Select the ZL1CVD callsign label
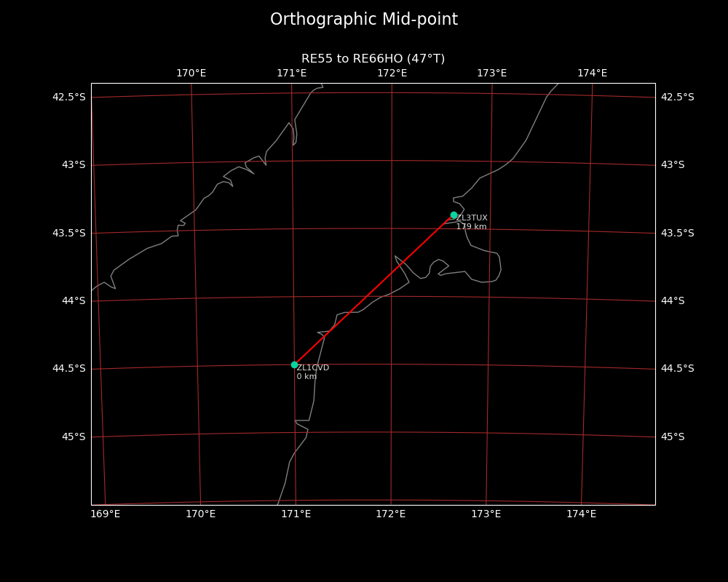Viewport: 728px width, 582px height. (313, 368)
